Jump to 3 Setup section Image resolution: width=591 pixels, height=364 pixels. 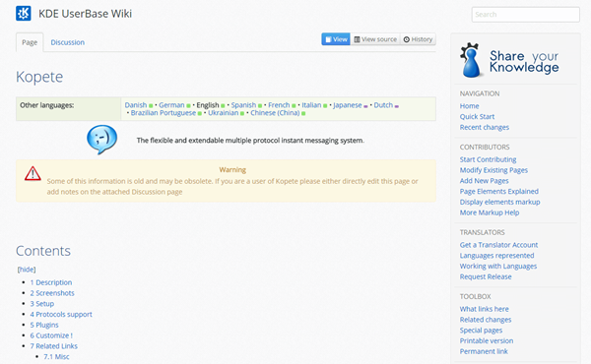[x=42, y=303]
